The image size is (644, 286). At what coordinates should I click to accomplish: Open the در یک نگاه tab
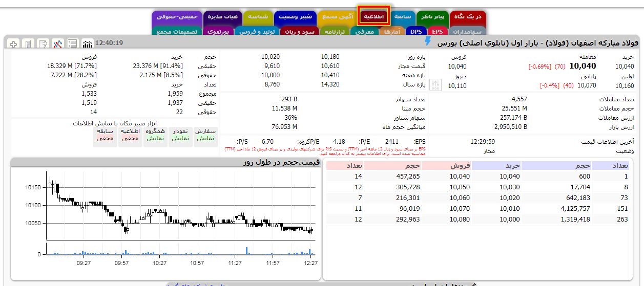tap(468, 17)
